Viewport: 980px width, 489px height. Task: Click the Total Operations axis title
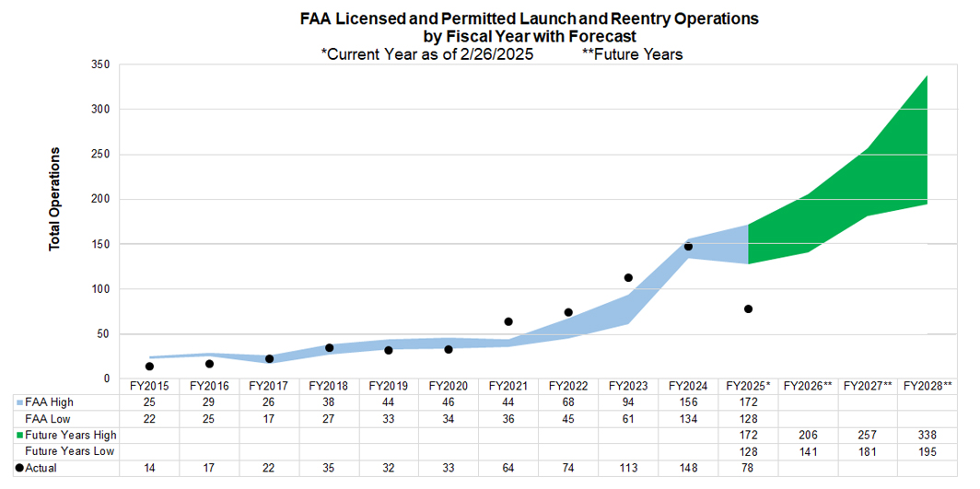55,199
